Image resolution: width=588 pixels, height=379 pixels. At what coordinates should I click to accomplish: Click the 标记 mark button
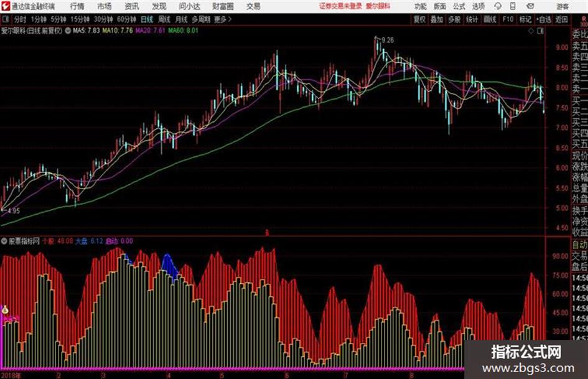pos(525,19)
